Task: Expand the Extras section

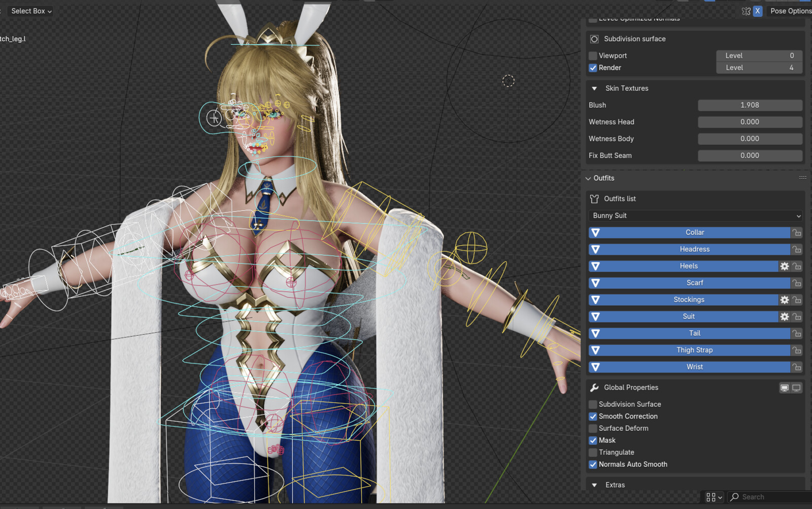Action: (594, 485)
